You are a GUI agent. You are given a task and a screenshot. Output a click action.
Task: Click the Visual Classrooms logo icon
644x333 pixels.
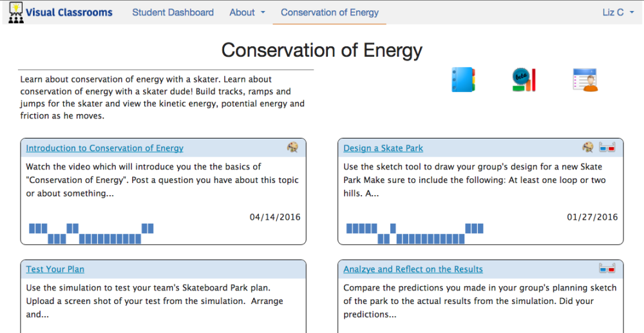15,12
